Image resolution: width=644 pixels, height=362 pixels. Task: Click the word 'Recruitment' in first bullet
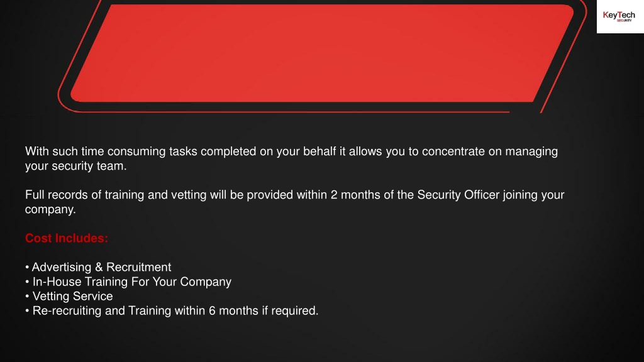coord(139,267)
